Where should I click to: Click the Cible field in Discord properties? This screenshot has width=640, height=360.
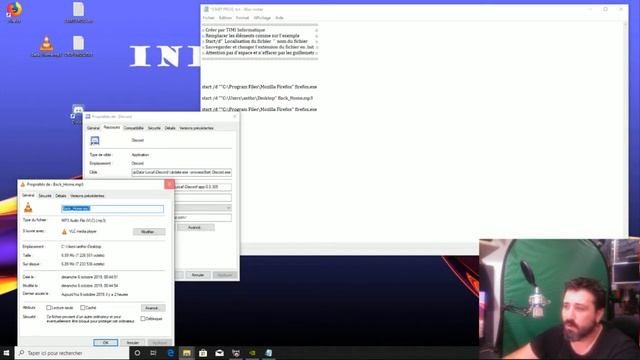pos(182,172)
